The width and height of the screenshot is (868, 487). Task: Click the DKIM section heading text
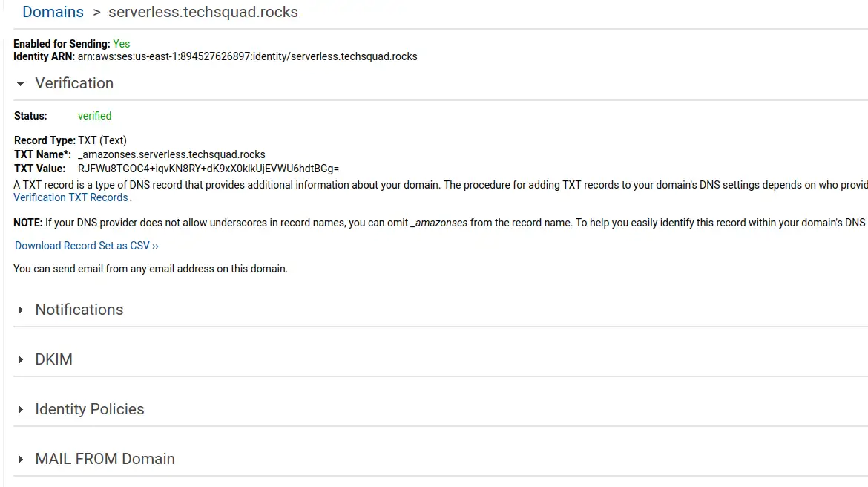53,359
